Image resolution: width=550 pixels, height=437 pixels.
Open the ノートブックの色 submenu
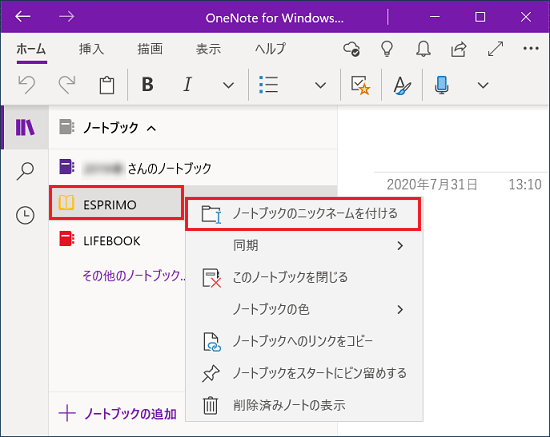tap(304, 309)
